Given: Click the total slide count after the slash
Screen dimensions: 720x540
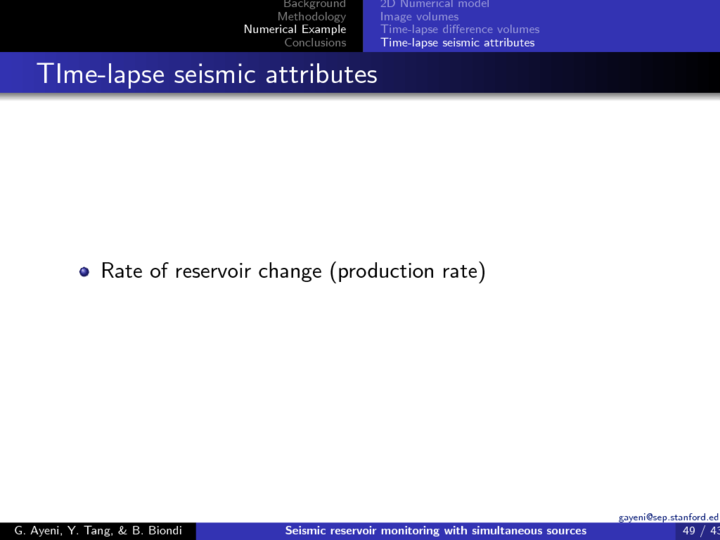Looking at the screenshot, I should [x=713, y=530].
